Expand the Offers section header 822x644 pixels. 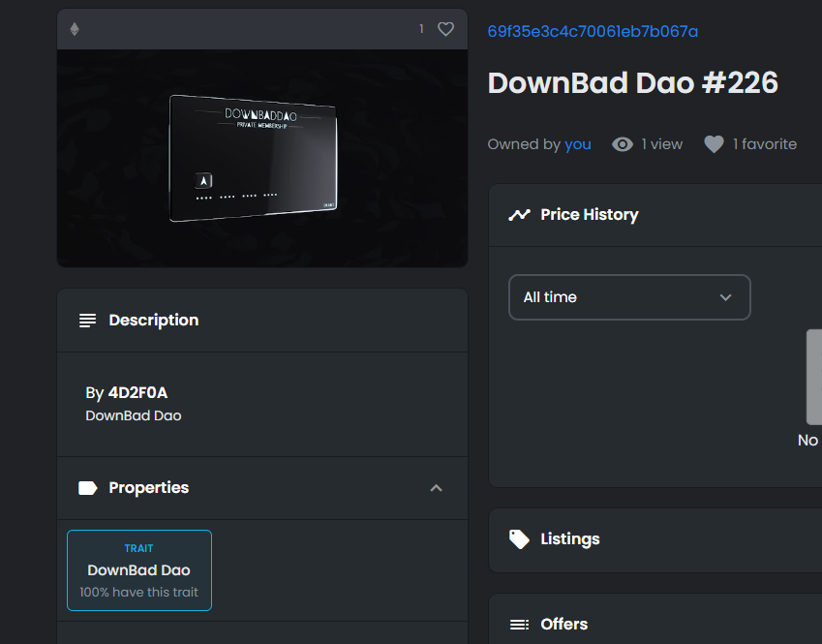(655, 620)
